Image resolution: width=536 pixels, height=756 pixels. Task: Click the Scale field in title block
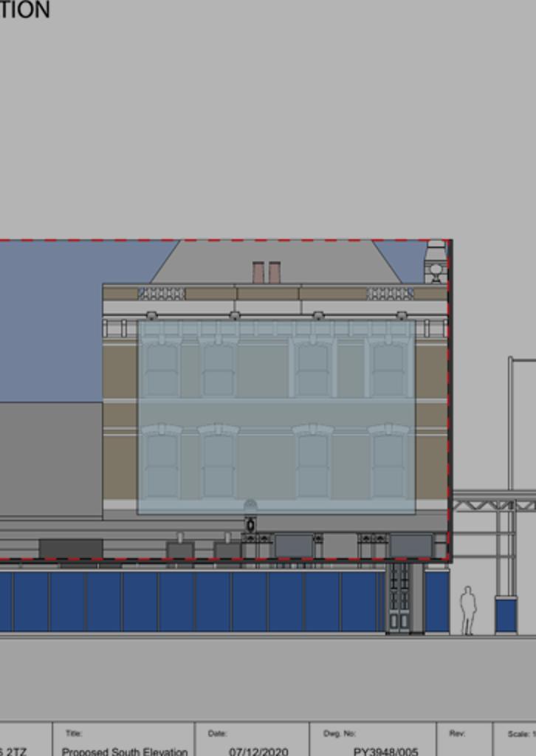click(x=517, y=742)
